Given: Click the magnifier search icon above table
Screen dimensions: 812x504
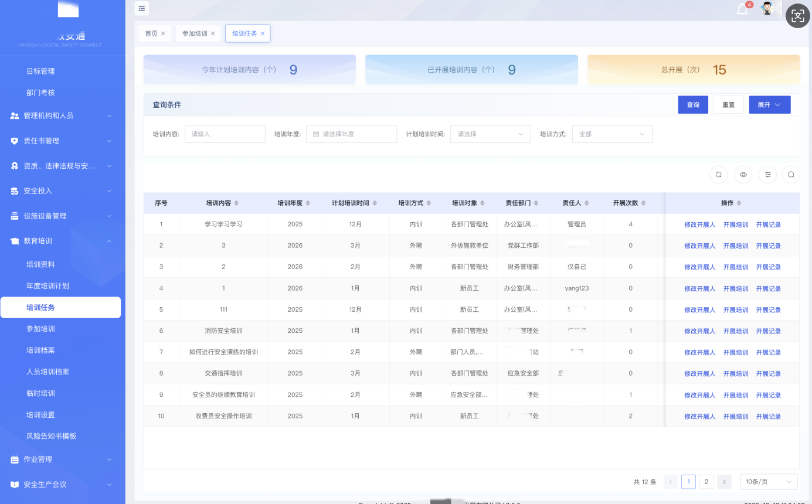Looking at the screenshot, I should click(x=791, y=174).
